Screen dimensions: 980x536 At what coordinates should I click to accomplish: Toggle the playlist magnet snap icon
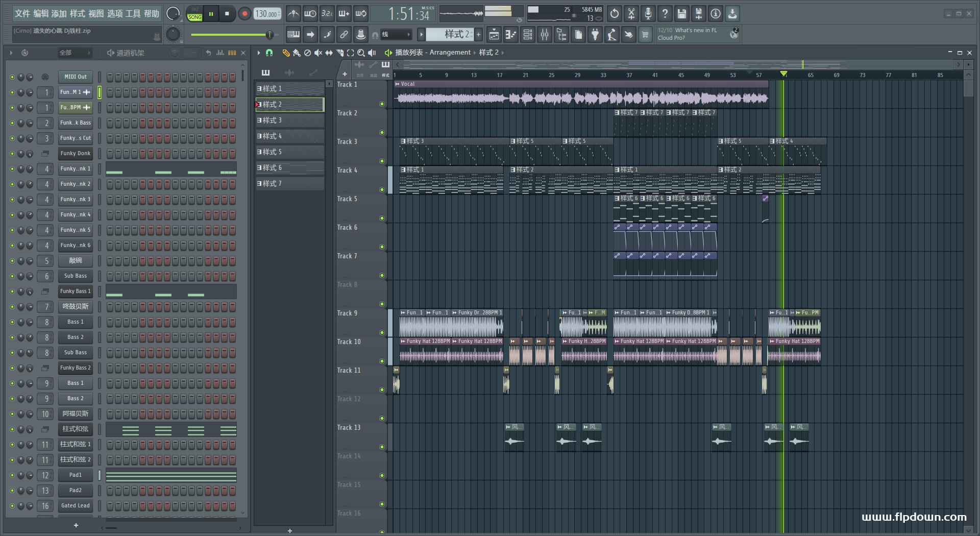(269, 53)
